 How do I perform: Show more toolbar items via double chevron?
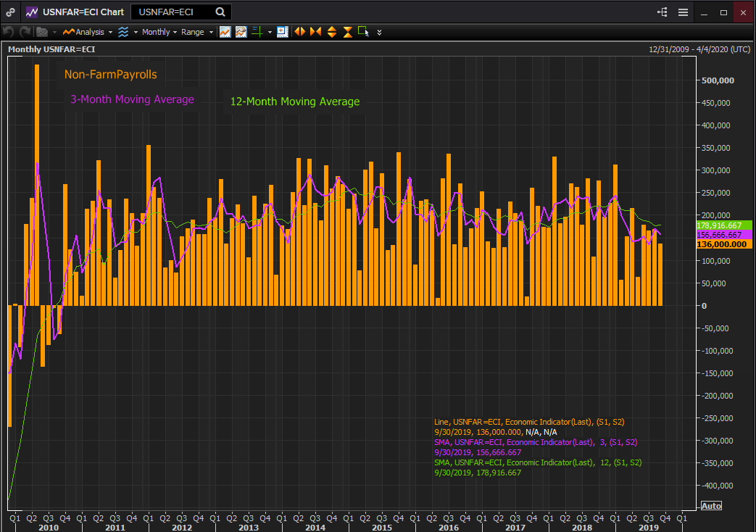379,32
